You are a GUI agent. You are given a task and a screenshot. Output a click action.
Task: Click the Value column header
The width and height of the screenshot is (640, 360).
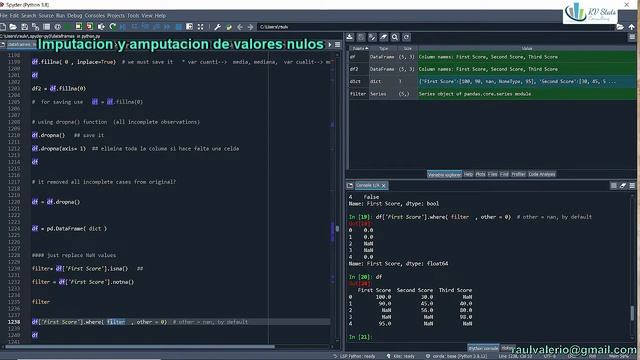click(x=527, y=48)
